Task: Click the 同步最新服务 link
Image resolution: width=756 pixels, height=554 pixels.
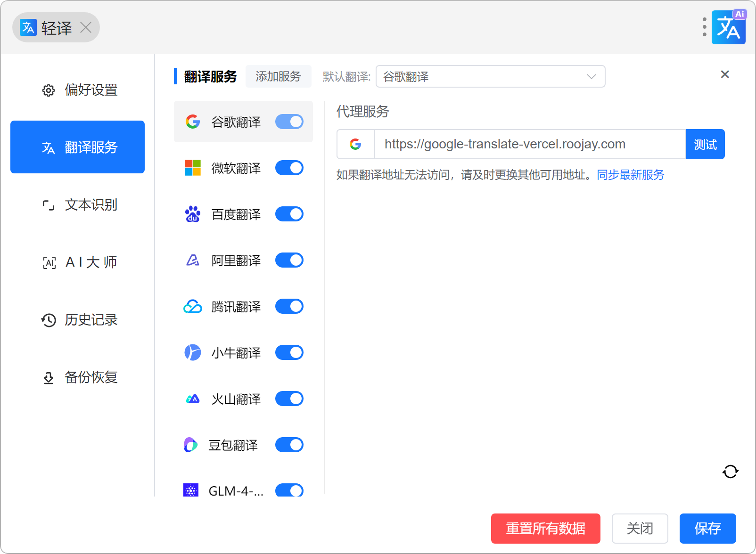Action: (x=630, y=175)
